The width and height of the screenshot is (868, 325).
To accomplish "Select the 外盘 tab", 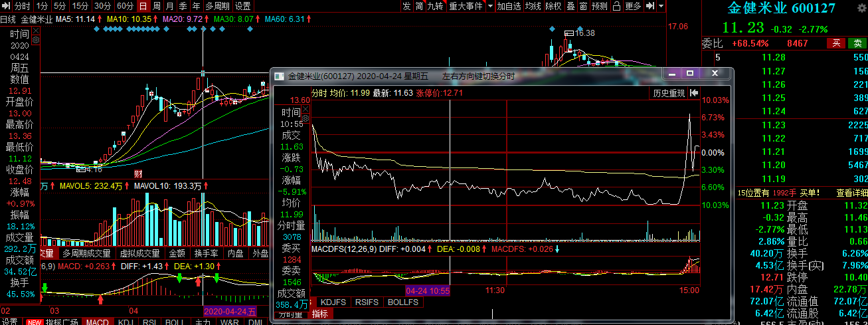I will [x=260, y=253].
